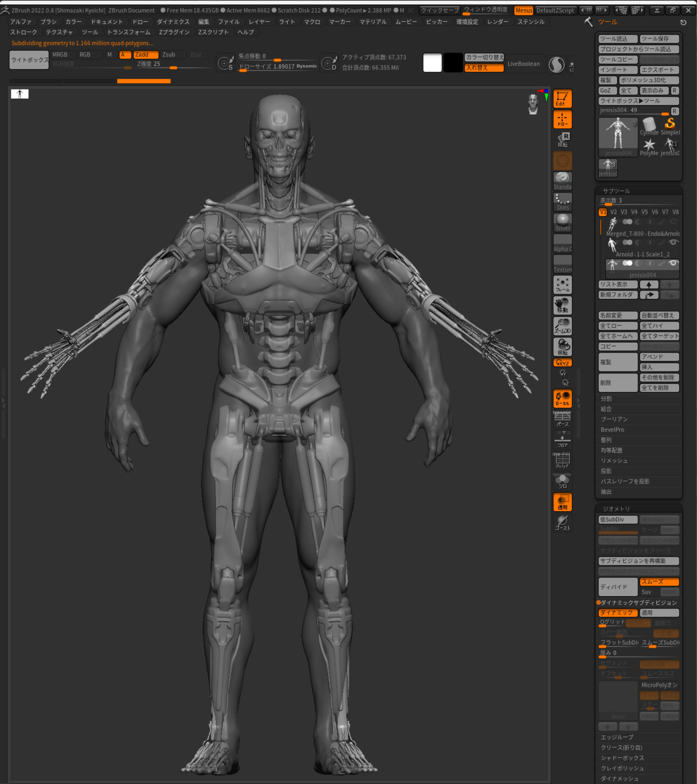Move subtool up with arrow button
This screenshot has height=784, width=697.
[x=649, y=285]
